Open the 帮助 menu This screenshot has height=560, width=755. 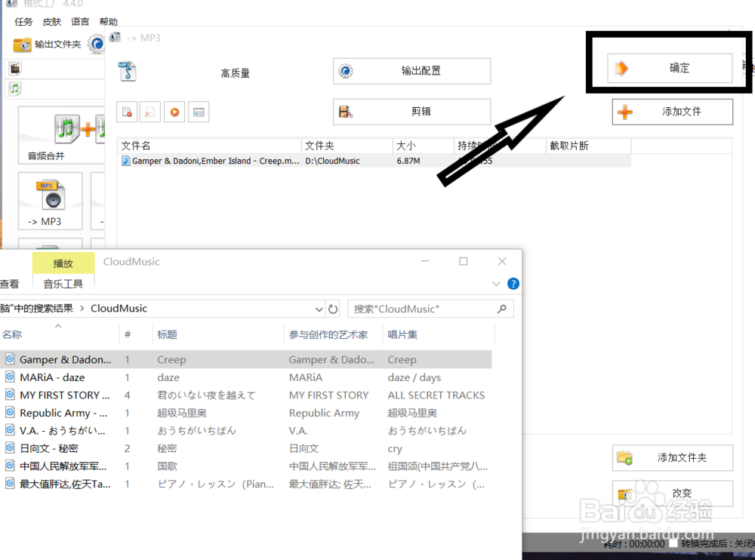[108, 22]
